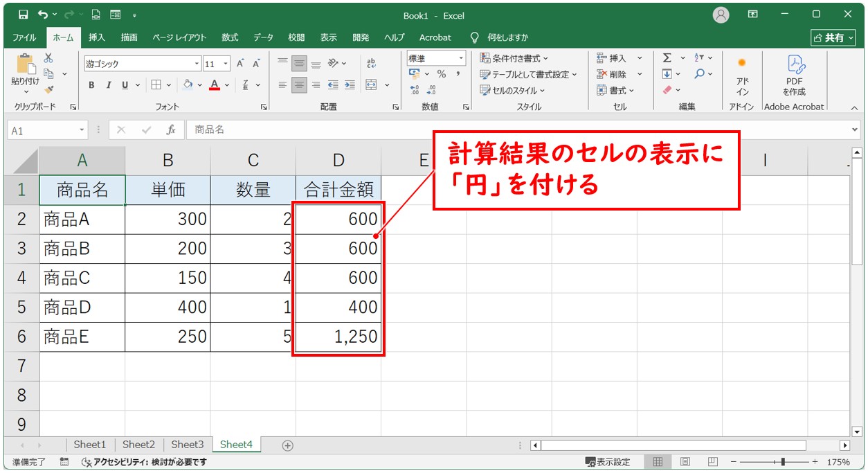Apply bold formatting to the selection
The image size is (868, 473).
pyautogui.click(x=91, y=84)
